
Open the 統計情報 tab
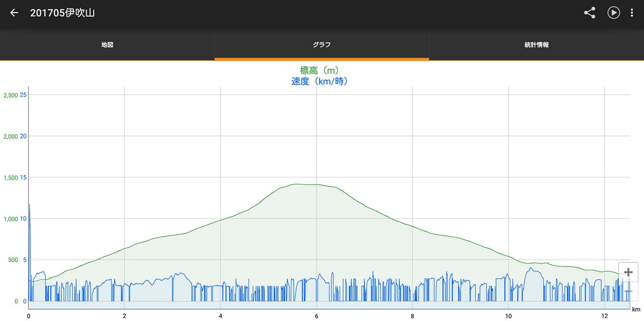point(536,45)
